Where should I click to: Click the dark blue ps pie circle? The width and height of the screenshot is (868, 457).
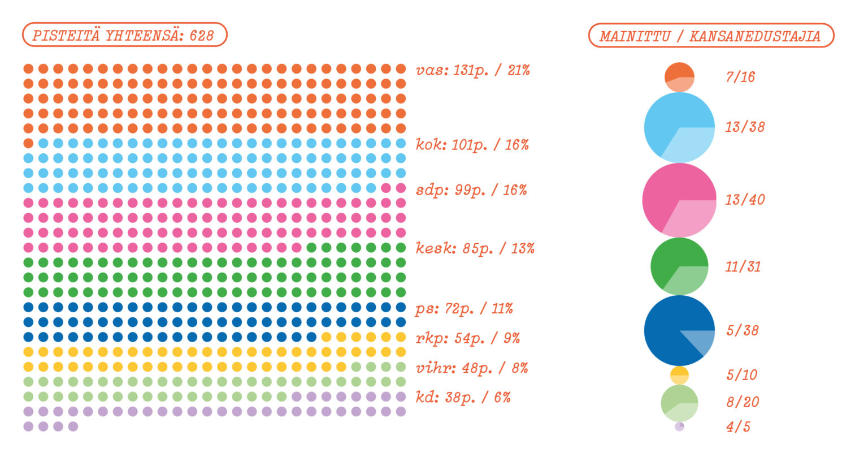(x=679, y=330)
